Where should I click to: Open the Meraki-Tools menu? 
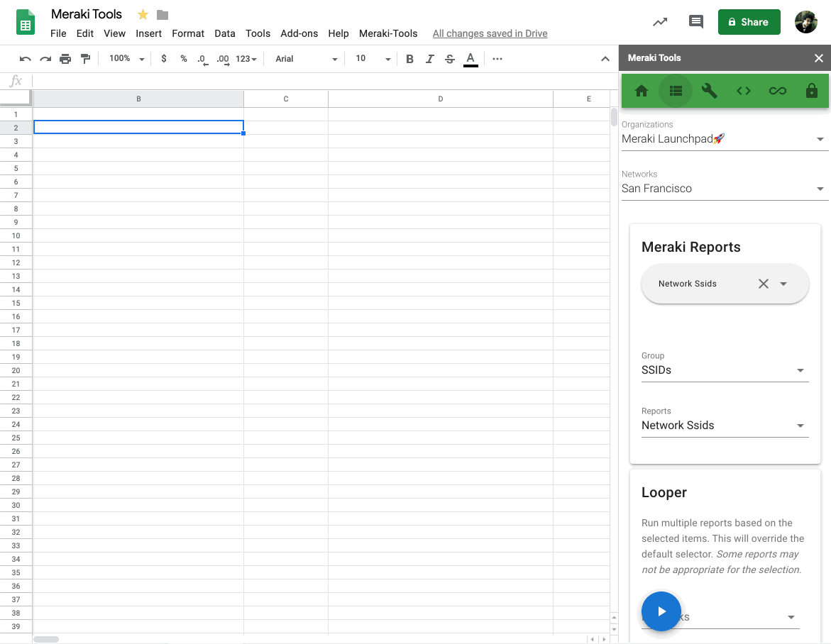(x=388, y=33)
